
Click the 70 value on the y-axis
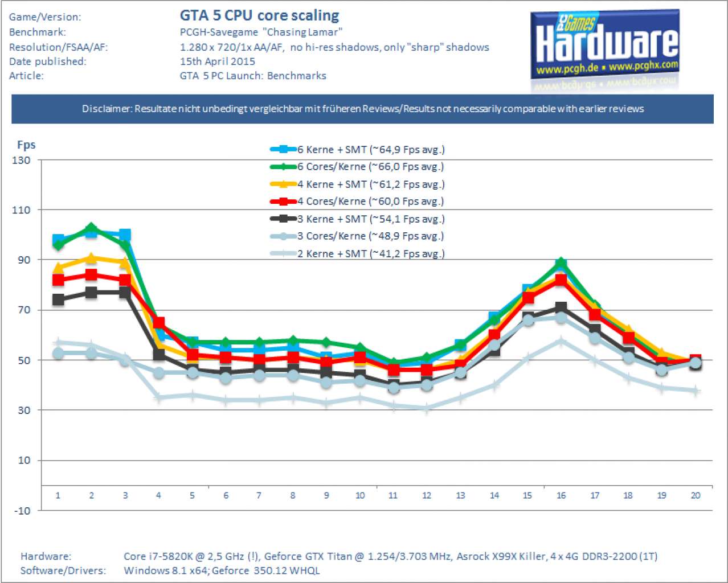24,310
